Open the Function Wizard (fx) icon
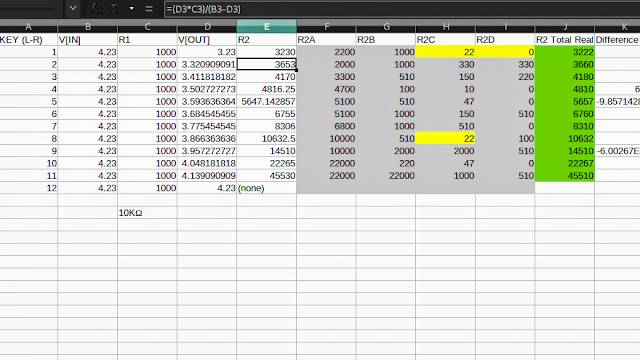The image size is (640, 360). [x=96, y=9]
